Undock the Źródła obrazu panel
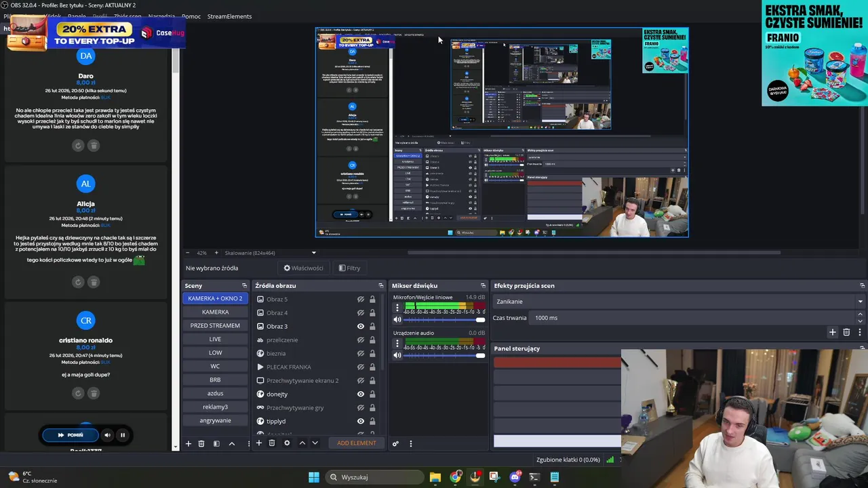868x488 pixels. point(381,285)
